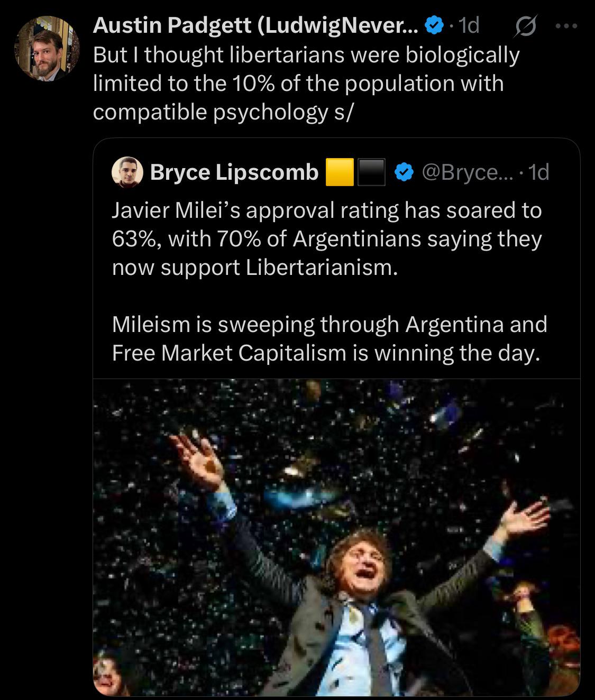Click Austin Padgett's blue verified badge
The width and height of the screenshot is (595, 700).
[x=434, y=25]
